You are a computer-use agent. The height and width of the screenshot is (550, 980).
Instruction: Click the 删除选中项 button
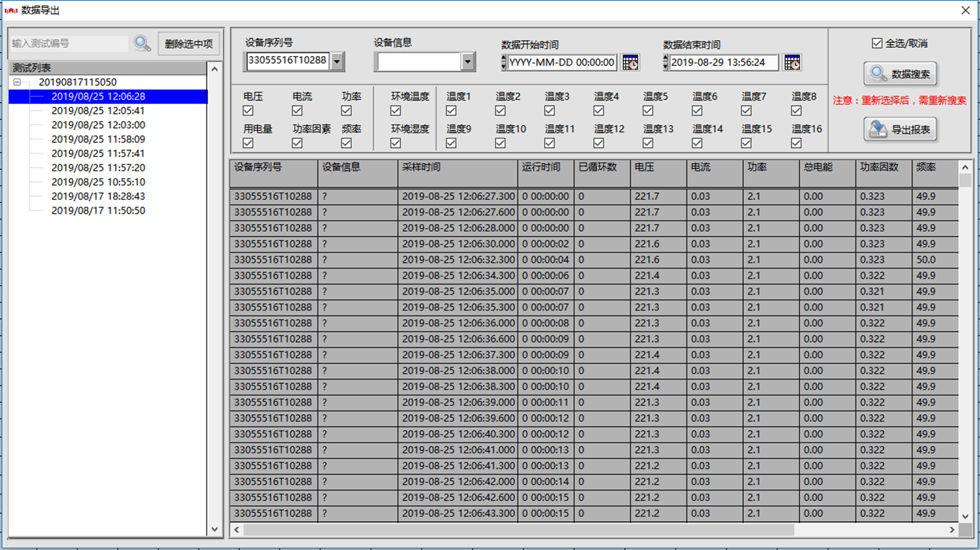pos(189,44)
